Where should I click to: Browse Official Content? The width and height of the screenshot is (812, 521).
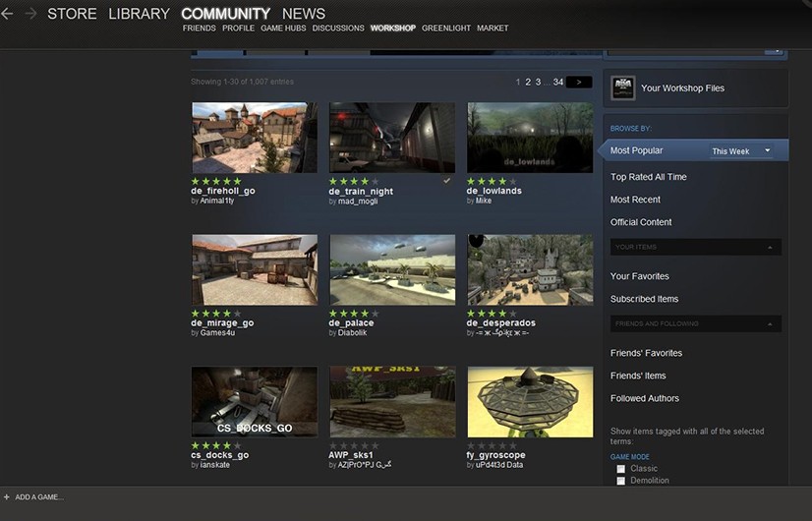coord(641,222)
